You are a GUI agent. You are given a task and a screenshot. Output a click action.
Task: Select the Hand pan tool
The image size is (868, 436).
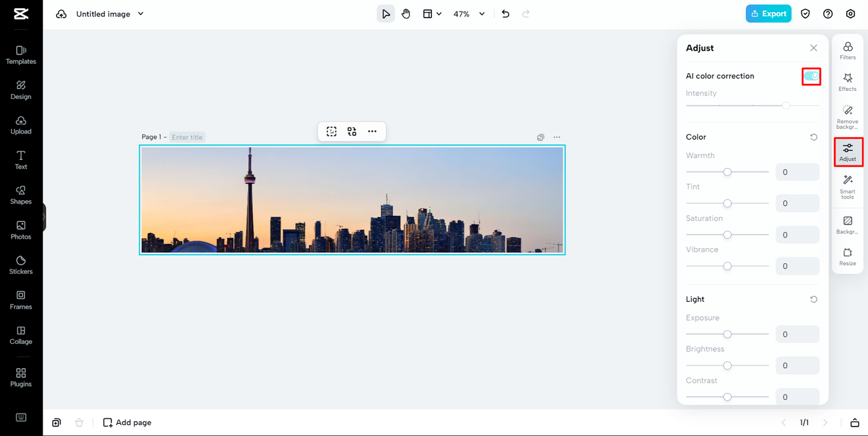click(406, 14)
